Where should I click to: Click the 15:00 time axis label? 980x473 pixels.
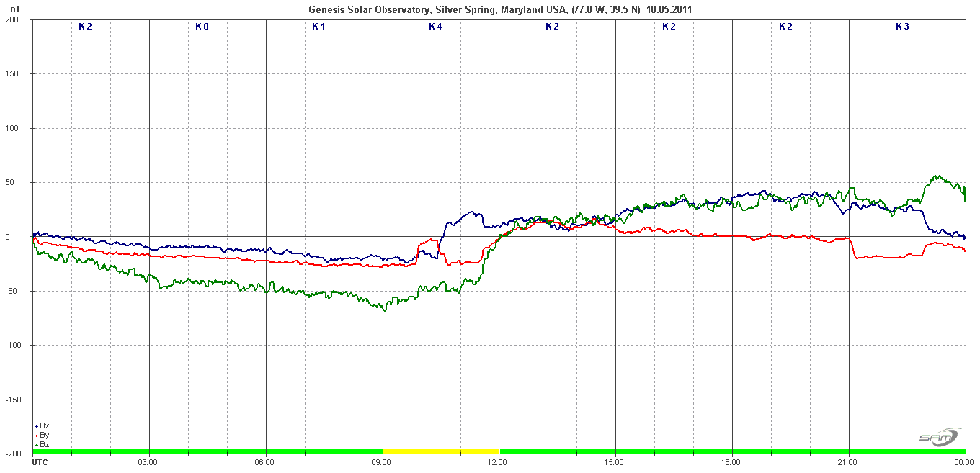(x=615, y=462)
